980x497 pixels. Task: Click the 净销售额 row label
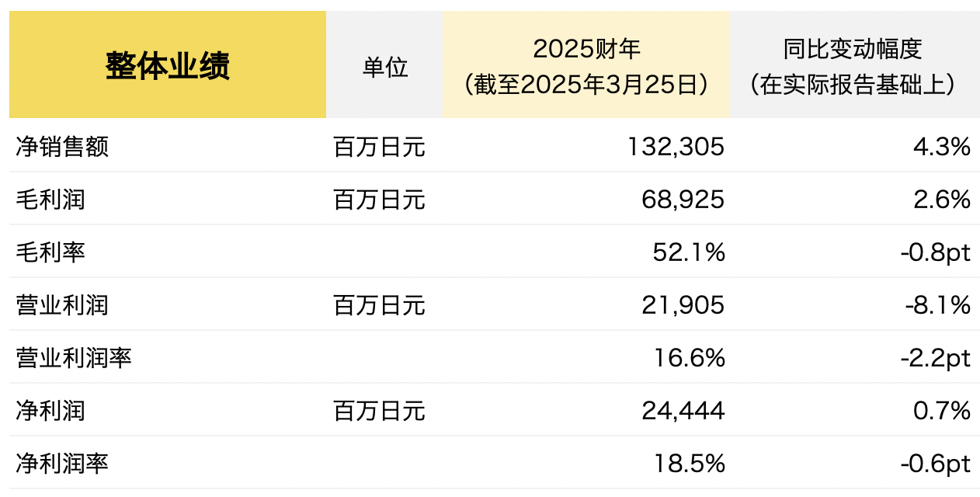(x=62, y=147)
